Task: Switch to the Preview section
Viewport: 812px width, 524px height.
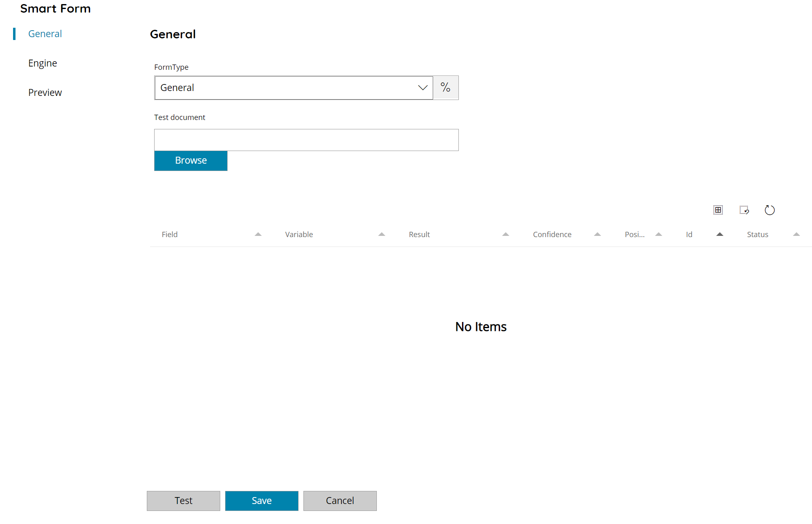Action: [x=45, y=92]
